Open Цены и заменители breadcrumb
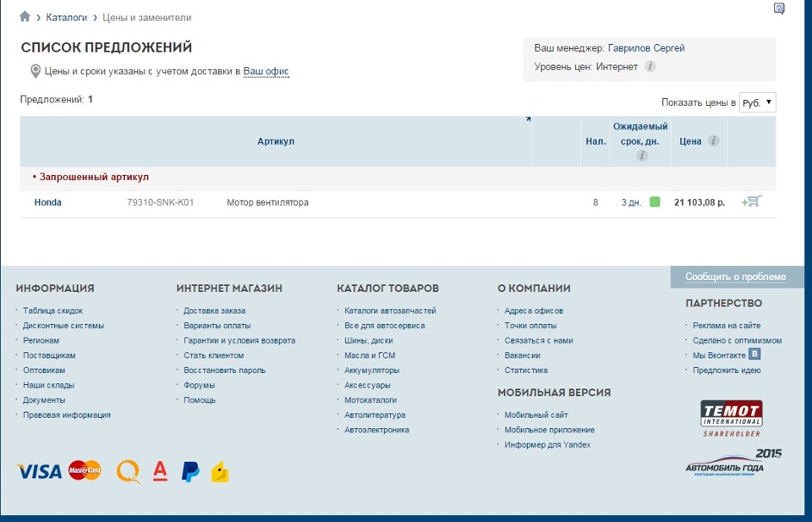Viewport: 812px width, 522px height. pyautogui.click(x=146, y=18)
